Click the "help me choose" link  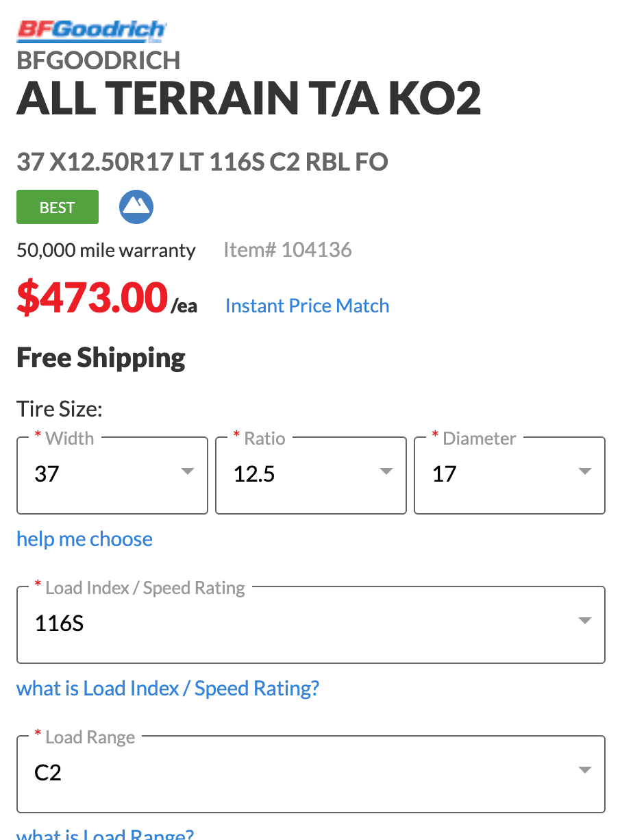(x=84, y=539)
